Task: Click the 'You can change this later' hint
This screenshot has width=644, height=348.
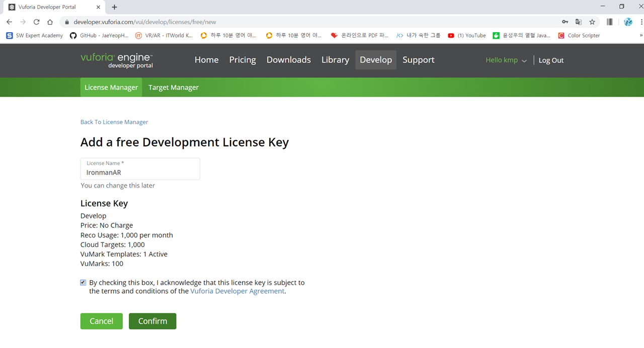Action: tap(118, 186)
